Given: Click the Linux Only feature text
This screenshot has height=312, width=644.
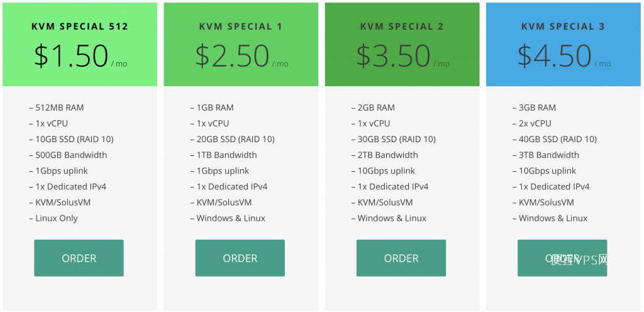Looking at the screenshot, I should 53,218.
